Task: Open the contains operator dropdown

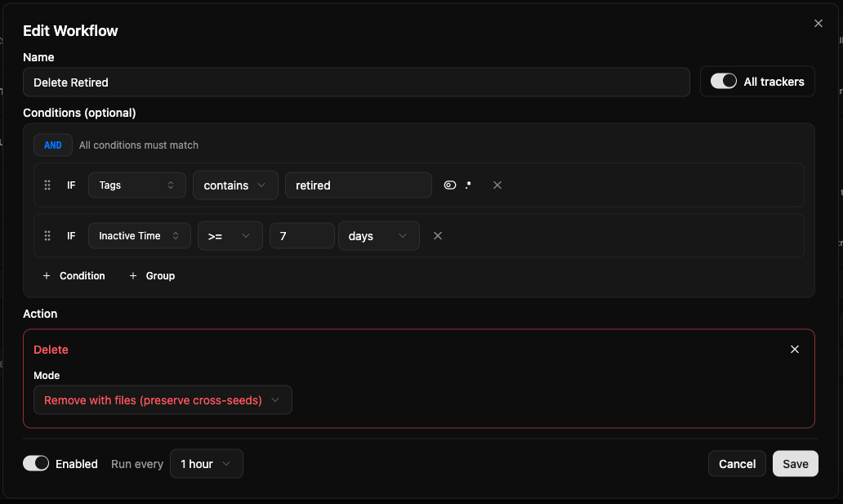Action: pyautogui.click(x=235, y=185)
